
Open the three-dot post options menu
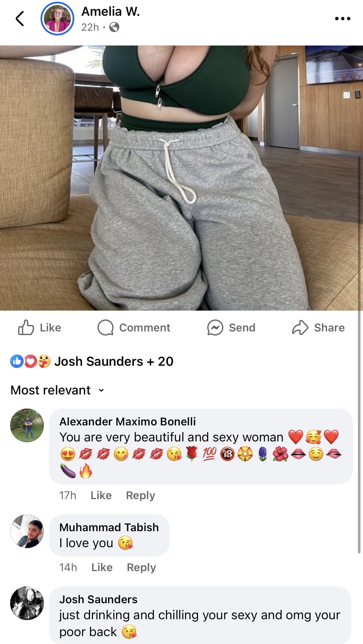(342, 19)
